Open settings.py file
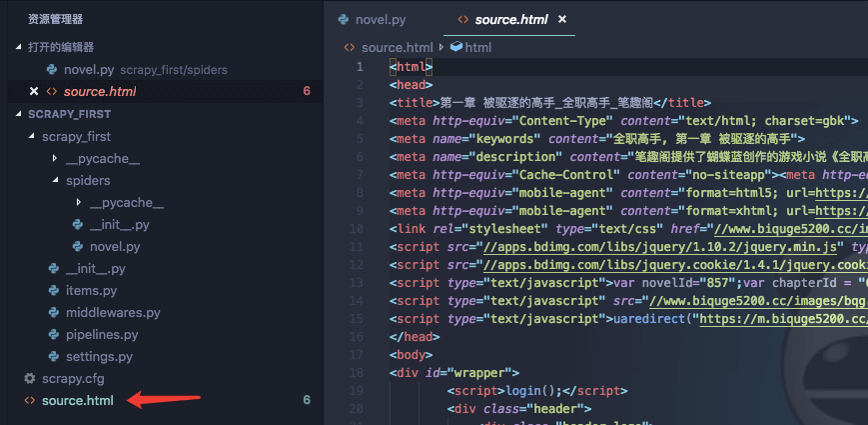The image size is (868, 425). click(99, 356)
